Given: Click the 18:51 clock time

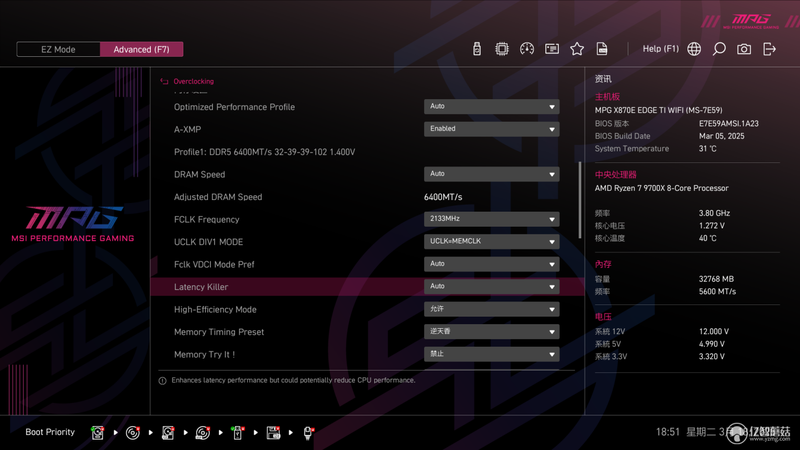Looking at the screenshot, I should click(x=668, y=432).
